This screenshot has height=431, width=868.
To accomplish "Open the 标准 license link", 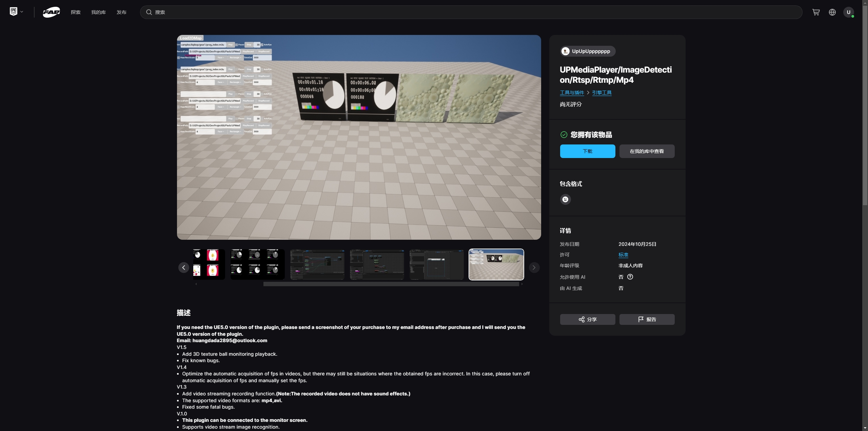I will pos(623,255).
